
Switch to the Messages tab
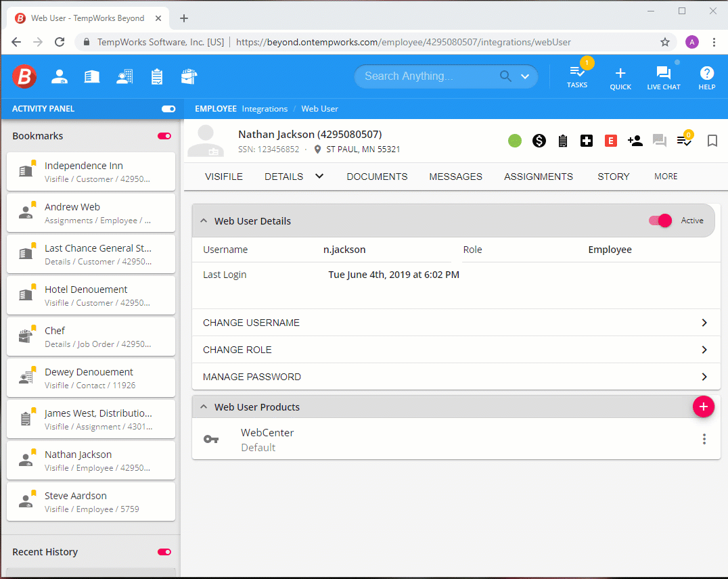455,177
